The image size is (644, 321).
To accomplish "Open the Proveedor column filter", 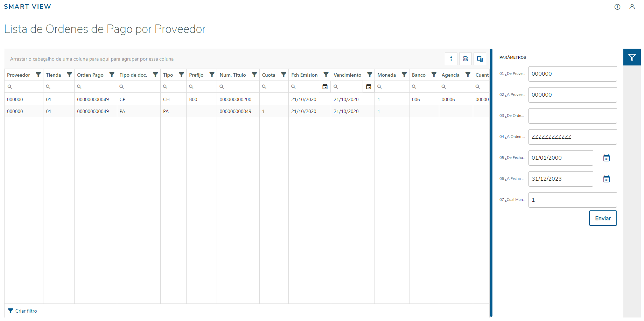I will 38,75.
